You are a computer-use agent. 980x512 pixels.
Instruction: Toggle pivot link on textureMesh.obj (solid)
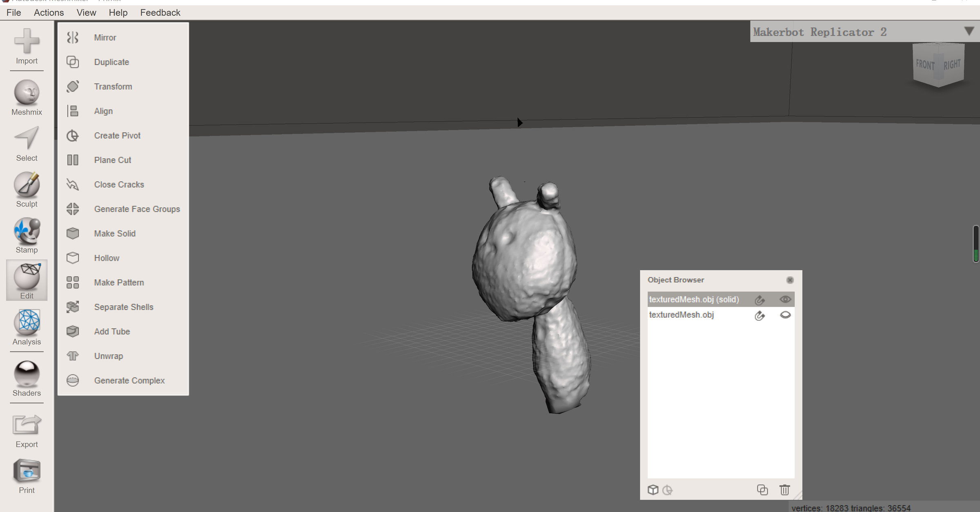(760, 299)
